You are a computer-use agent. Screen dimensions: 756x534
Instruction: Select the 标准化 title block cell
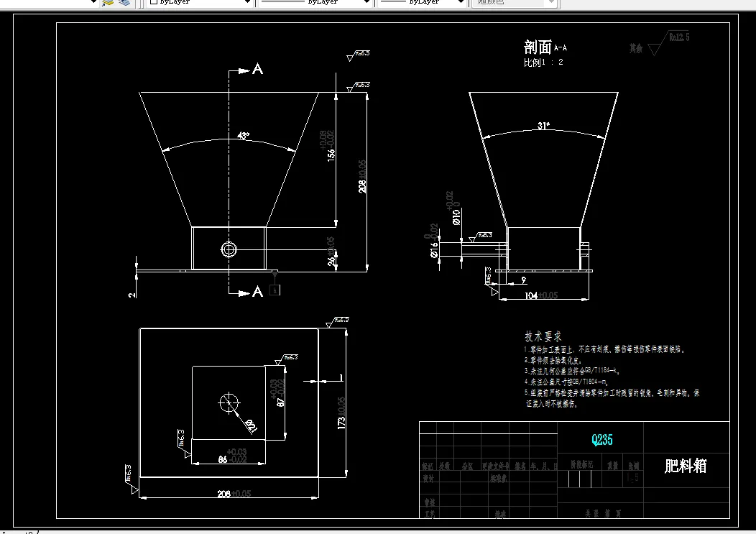(x=499, y=477)
